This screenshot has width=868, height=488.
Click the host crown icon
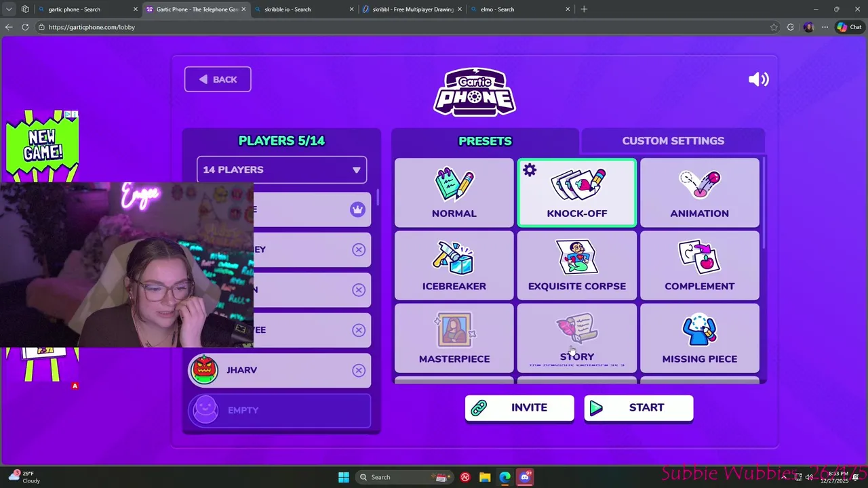pyautogui.click(x=357, y=209)
